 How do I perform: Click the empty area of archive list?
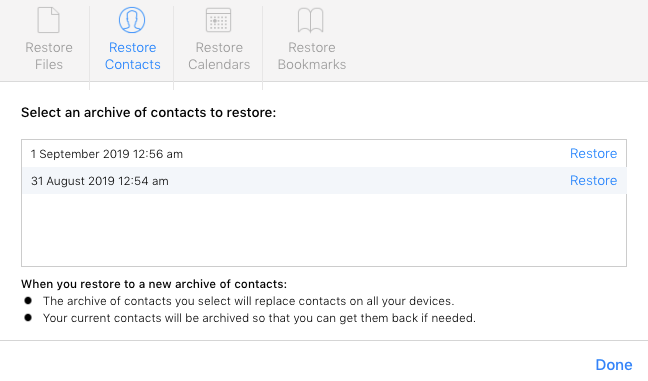pyautogui.click(x=324, y=230)
